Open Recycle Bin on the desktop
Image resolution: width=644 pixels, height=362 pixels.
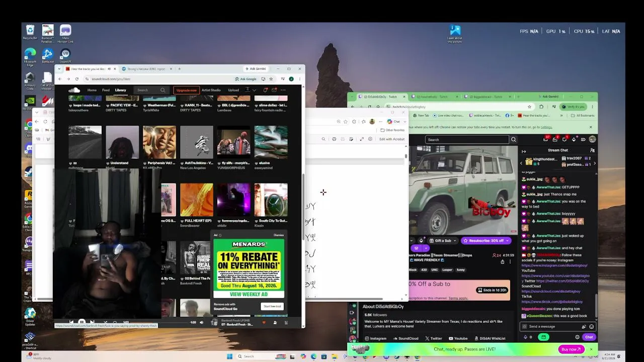(x=30, y=33)
